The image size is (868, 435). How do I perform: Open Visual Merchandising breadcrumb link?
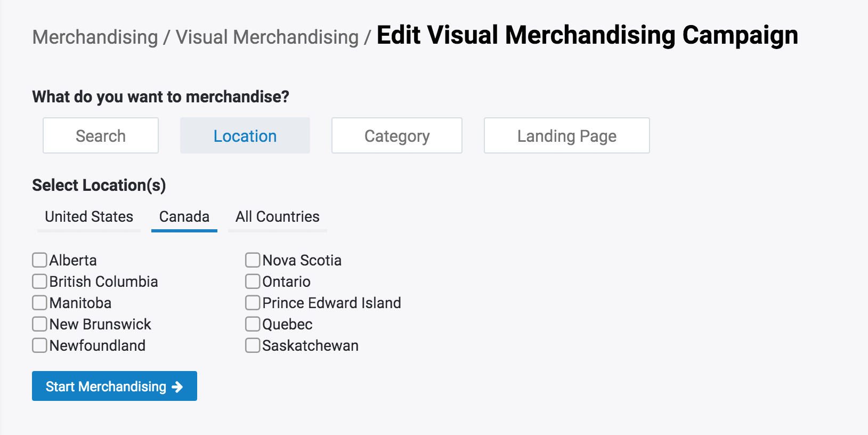(x=267, y=37)
